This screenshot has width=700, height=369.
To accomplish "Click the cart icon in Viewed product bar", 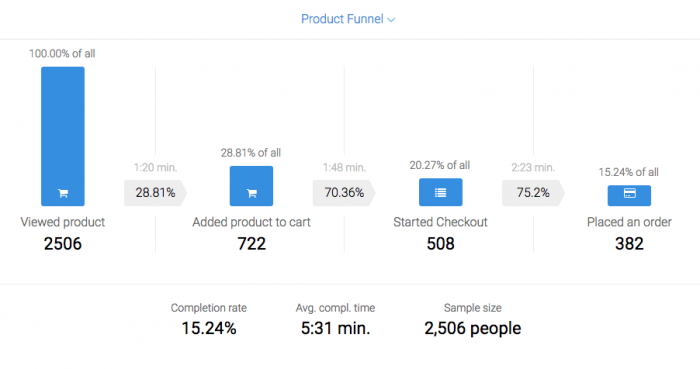I will [x=63, y=193].
